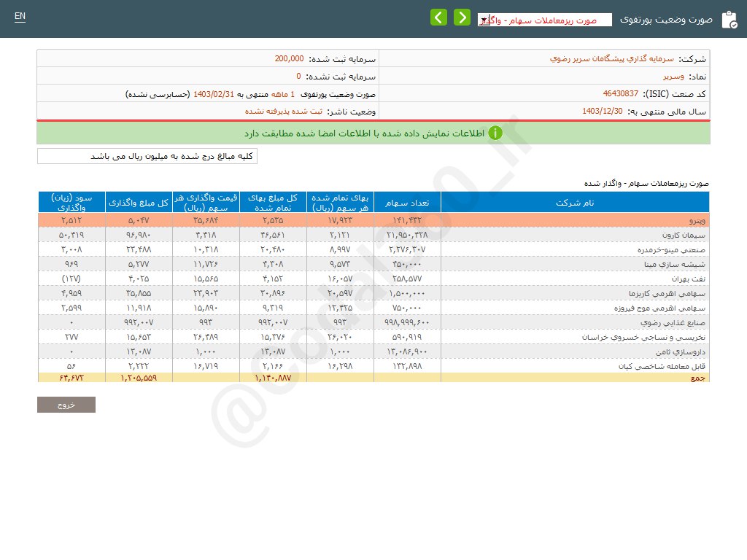Screen dimensions: 747x560
Task: Click the portfolio status clipboard icon
Action: tap(729, 20)
